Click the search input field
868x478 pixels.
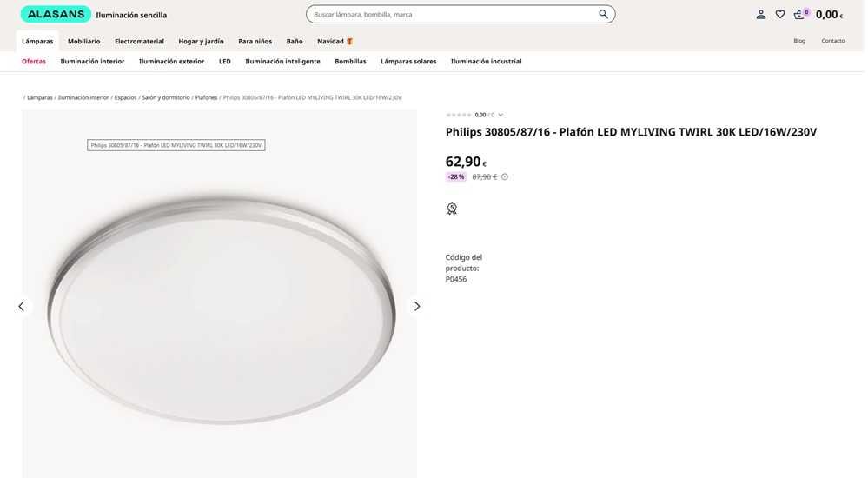point(452,14)
